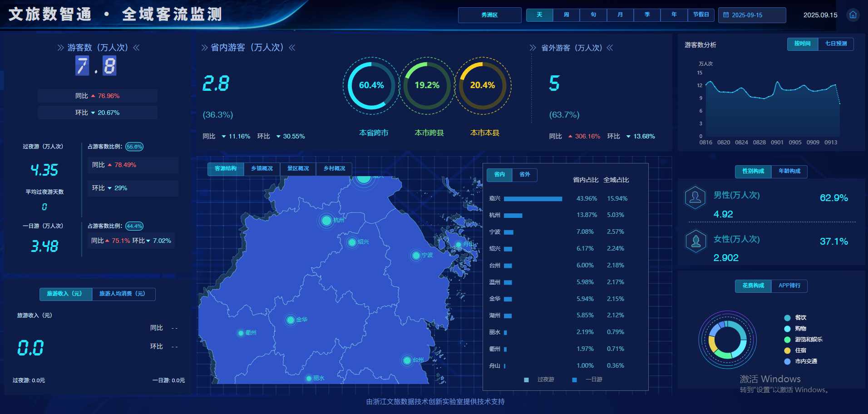Click the Jinhua city map marker
The width and height of the screenshot is (868, 414).
click(291, 320)
